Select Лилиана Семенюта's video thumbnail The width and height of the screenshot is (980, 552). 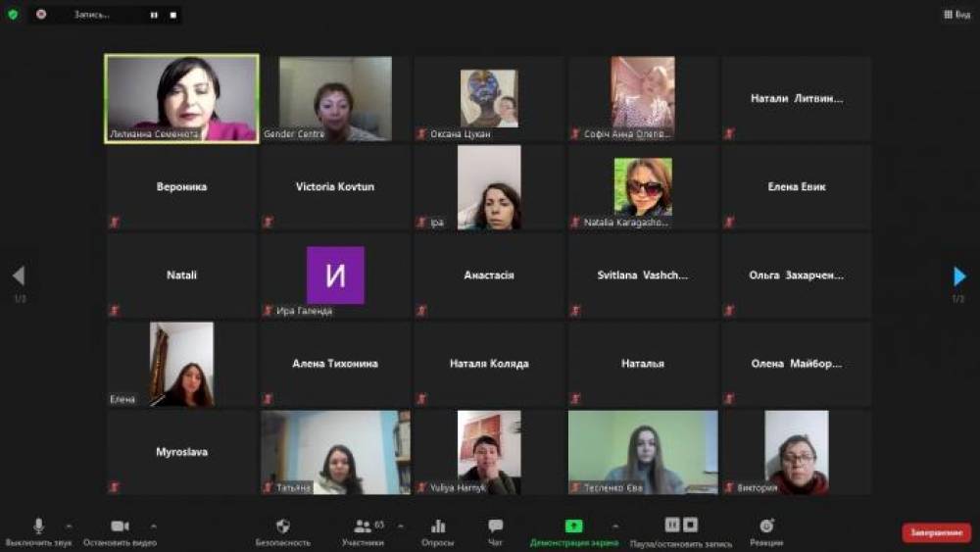click(182, 99)
